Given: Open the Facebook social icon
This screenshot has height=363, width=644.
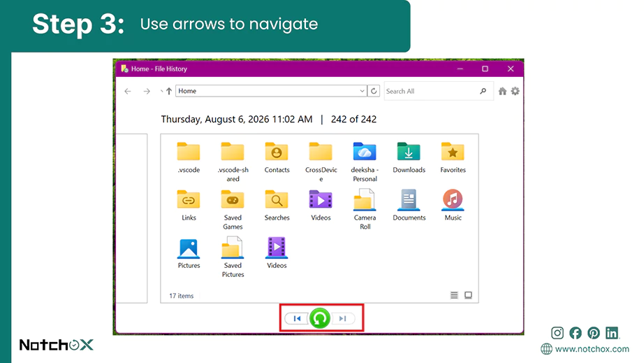Looking at the screenshot, I should coord(576,333).
